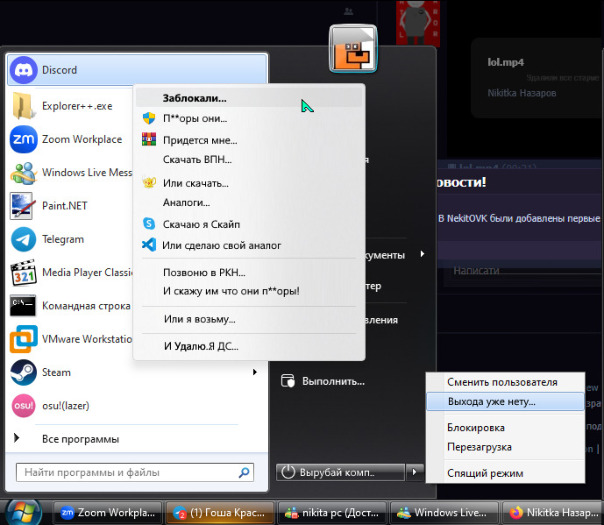Click Вырубай комп shutdown button
The height and width of the screenshot is (525, 604).
(340, 472)
